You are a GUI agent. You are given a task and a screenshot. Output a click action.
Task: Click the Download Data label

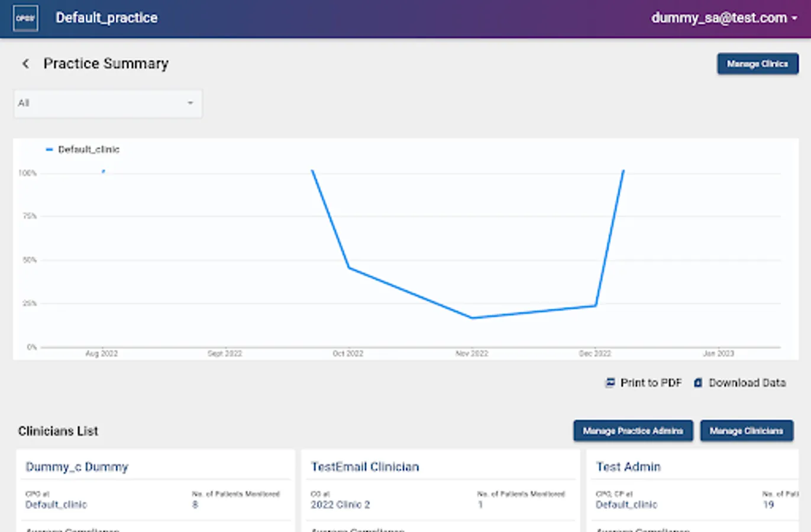(747, 383)
